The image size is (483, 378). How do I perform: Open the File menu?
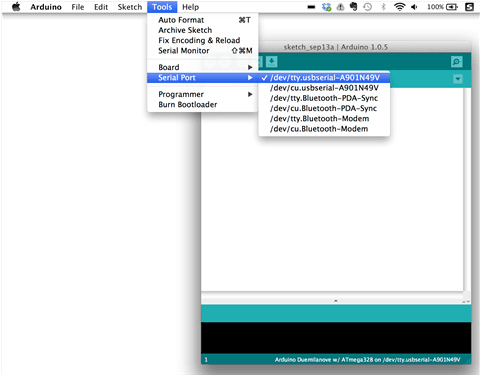78,7
